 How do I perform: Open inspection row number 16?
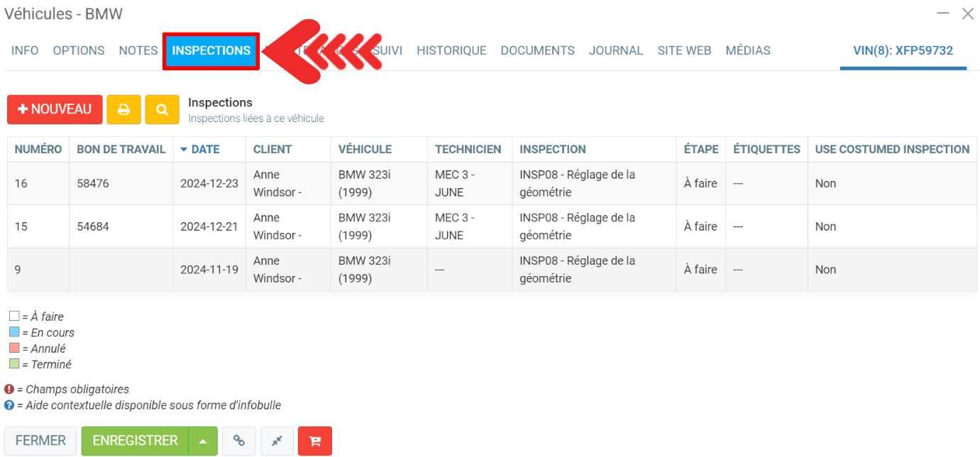point(284,183)
